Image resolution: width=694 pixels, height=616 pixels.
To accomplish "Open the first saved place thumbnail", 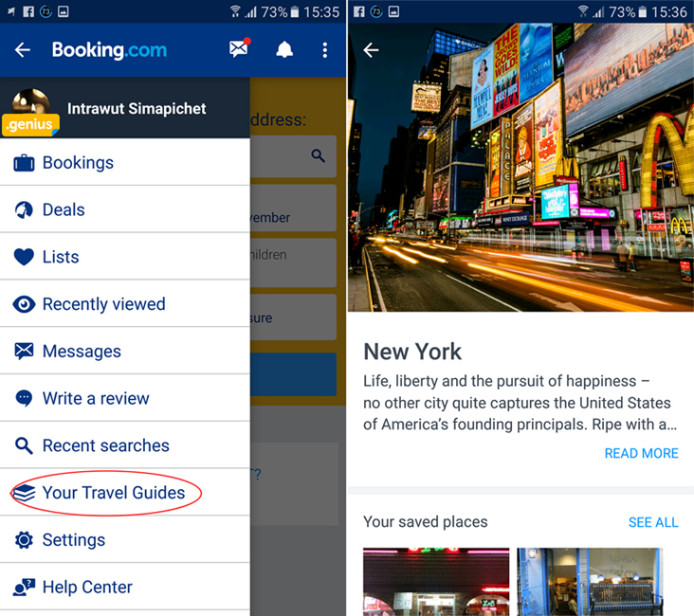I will (x=436, y=582).
